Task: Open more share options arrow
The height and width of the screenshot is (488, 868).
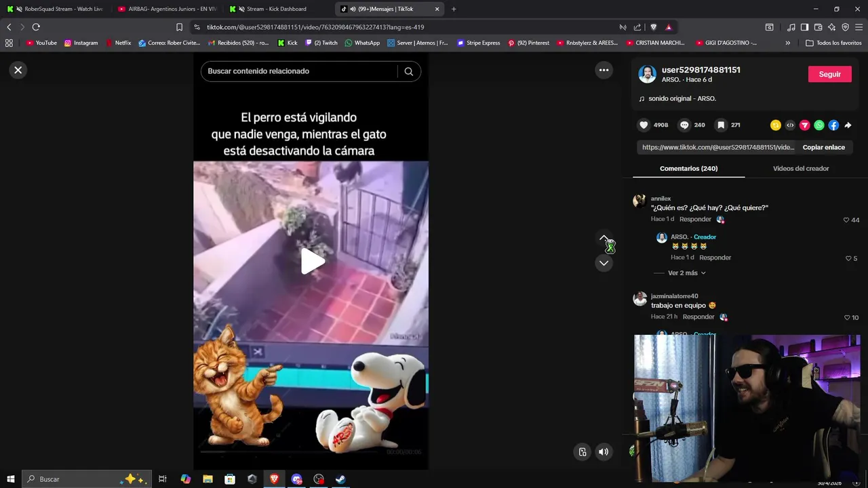Action: pos(848,125)
